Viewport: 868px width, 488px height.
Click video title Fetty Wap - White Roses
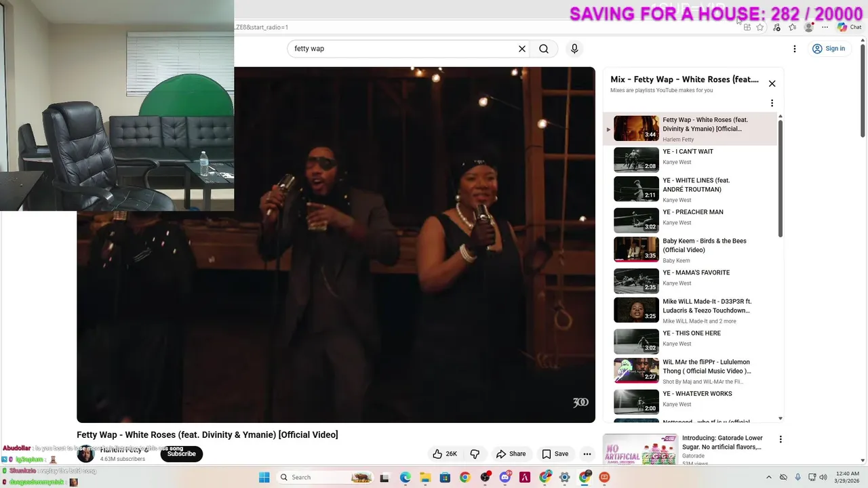coord(208,434)
